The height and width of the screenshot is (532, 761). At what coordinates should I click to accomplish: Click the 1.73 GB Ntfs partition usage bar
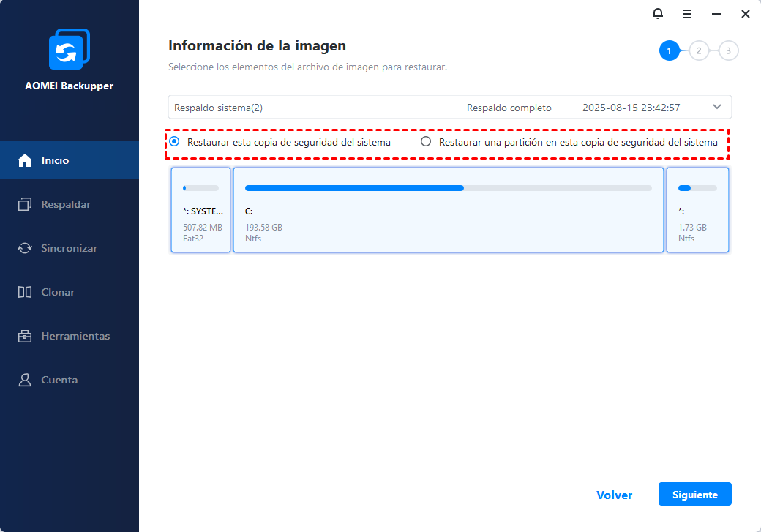click(x=697, y=188)
